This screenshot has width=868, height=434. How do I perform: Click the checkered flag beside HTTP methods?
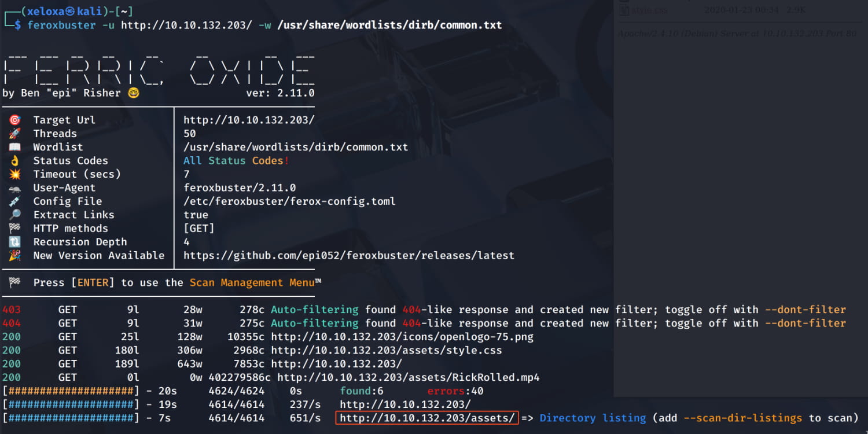[x=14, y=229]
